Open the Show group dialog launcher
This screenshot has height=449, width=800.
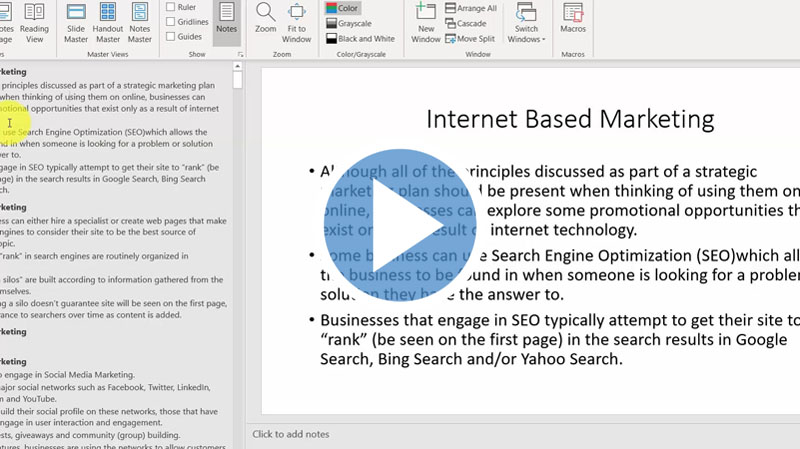pos(240,55)
